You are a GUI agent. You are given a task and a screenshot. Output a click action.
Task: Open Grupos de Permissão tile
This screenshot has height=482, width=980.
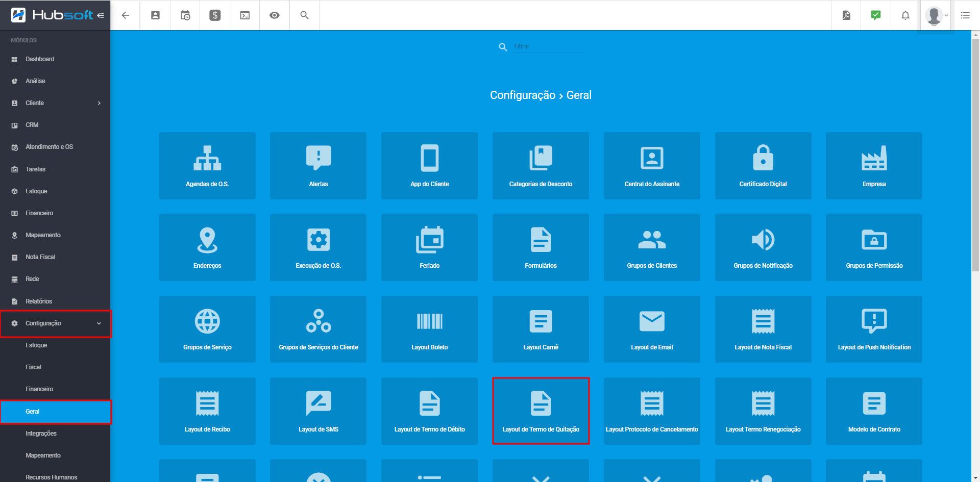pyautogui.click(x=874, y=247)
